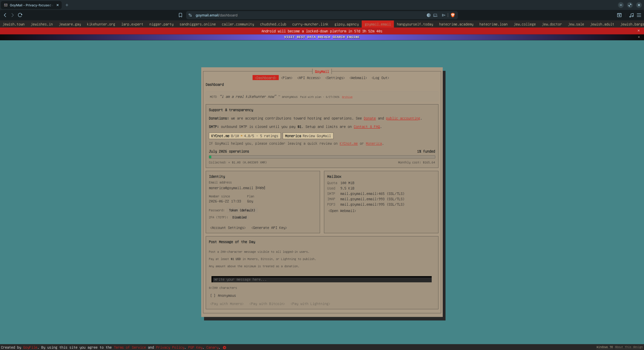Click the send/share arrow icon in address bar
The height and width of the screenshot is (350, 644).
[444, 15]
